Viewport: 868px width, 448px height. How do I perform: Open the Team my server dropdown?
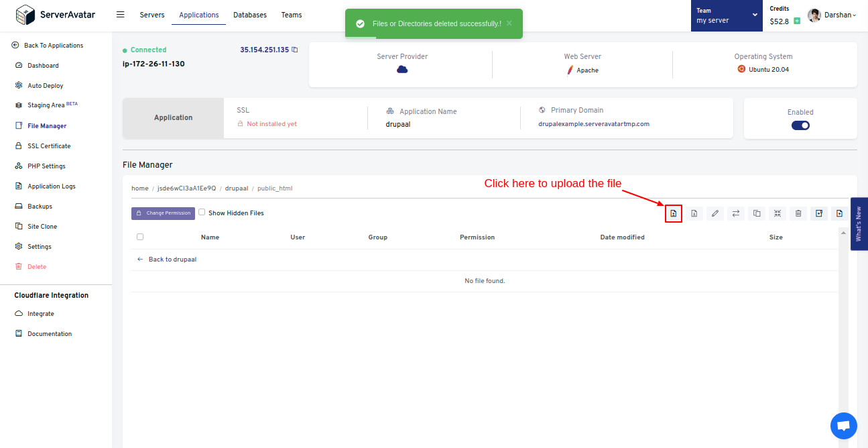727,15
